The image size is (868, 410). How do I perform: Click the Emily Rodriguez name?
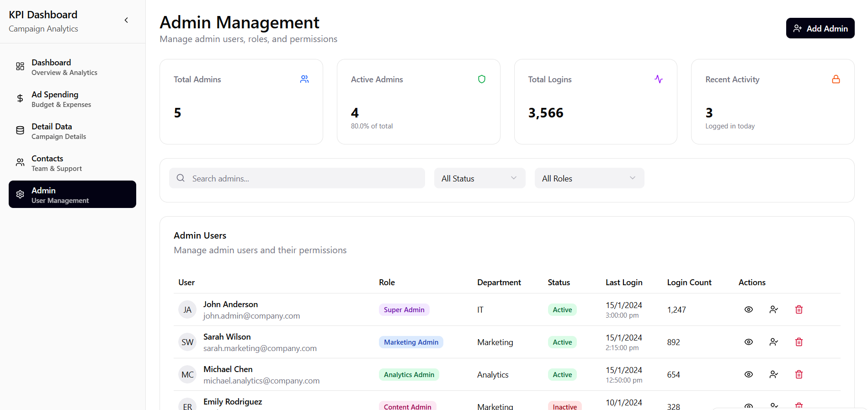[233, 401]
